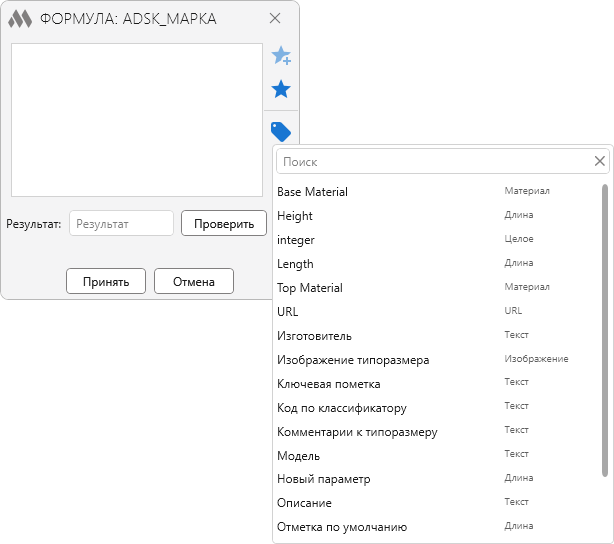Select the Код по классификатору parameter
Image resolution: width=614 pixels, height=544 pixels.
click(x=438, y=408)
